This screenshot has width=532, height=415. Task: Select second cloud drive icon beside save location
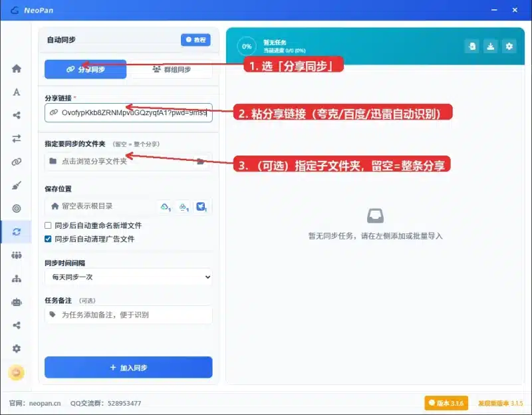(x=184, y=207)
